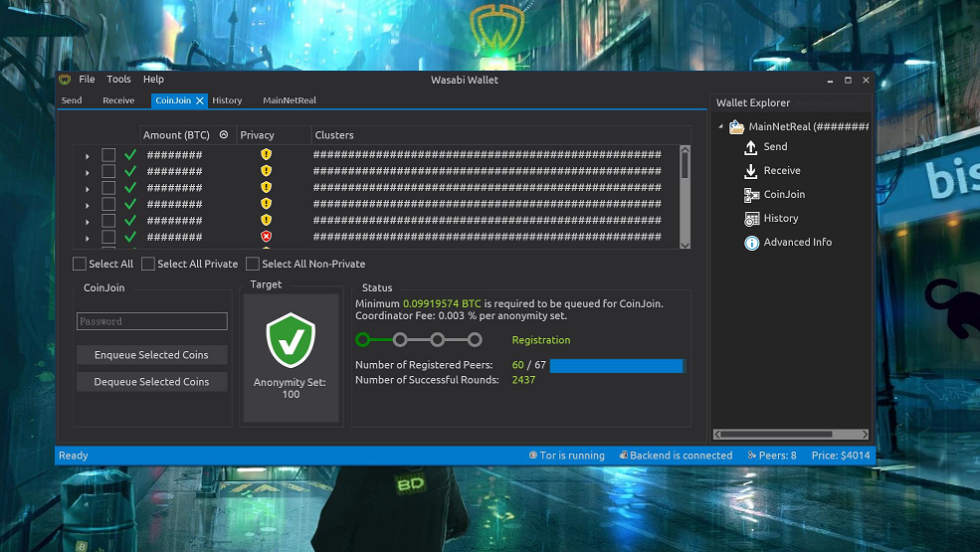
Task: Click green checkmark in second coin row
Action: [x=130, y=171]
